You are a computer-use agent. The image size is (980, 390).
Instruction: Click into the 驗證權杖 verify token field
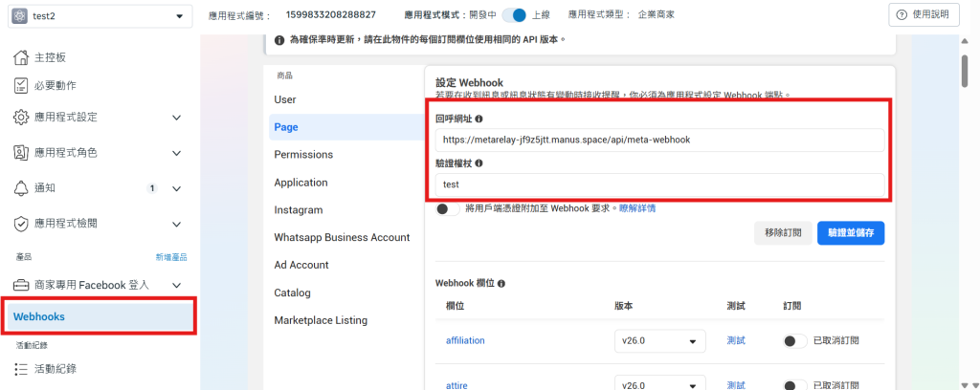[660, 184]
